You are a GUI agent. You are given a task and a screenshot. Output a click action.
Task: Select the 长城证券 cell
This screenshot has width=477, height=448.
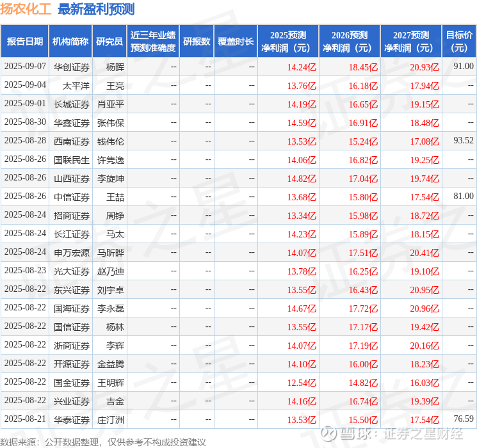(72, 104)
